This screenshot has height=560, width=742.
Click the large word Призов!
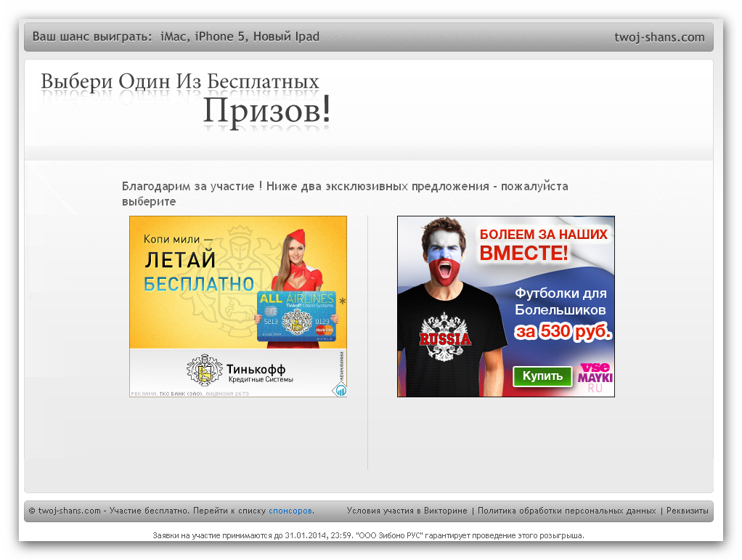pyautogui.click(x=266, y=111)
